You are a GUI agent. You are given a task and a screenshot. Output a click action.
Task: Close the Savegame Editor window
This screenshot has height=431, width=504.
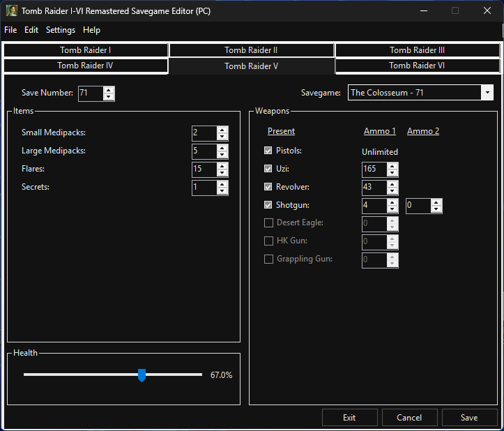coord(487,10)
